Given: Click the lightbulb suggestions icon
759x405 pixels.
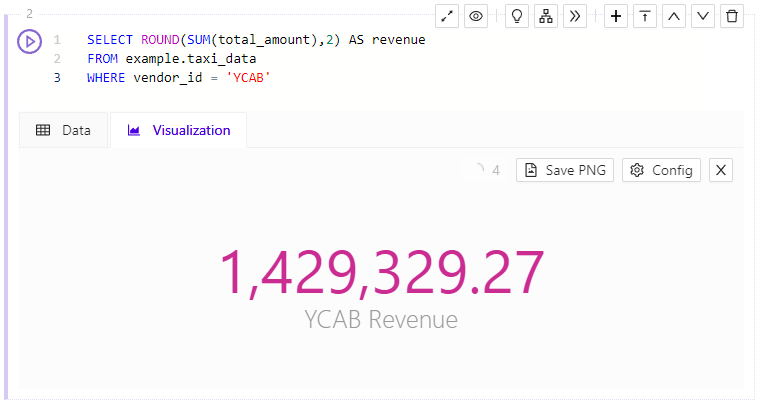Looking at the screenshot, I should (x=517, y=16).
